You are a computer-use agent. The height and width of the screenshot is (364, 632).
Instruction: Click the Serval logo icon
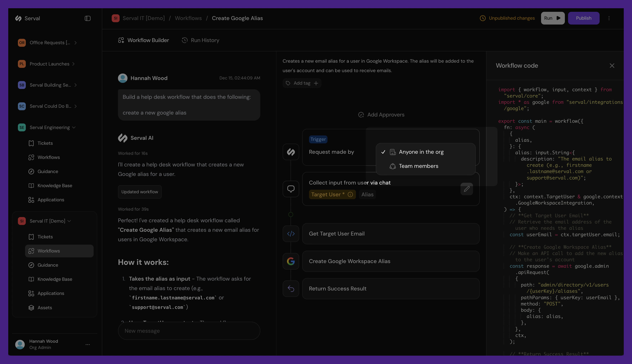point(18,18)
